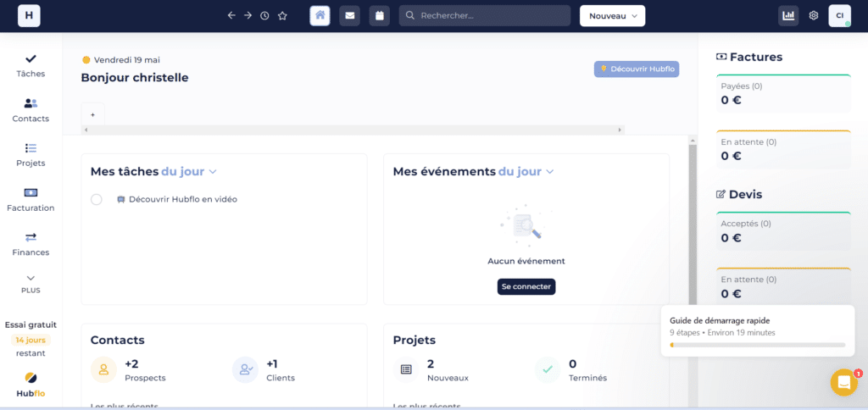Go forward with the right arrow icon
Viewport: 868px width, 410px height.
tap(248, 15)
